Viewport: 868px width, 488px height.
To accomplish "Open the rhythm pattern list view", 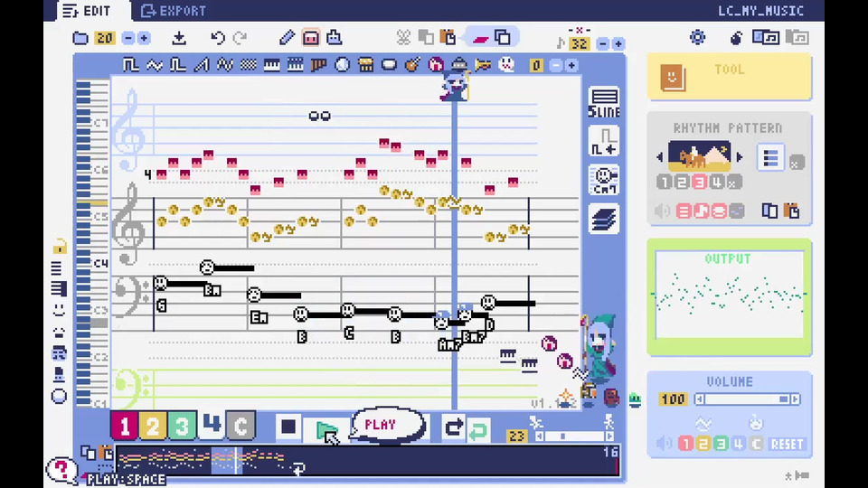I will [771, 159].
